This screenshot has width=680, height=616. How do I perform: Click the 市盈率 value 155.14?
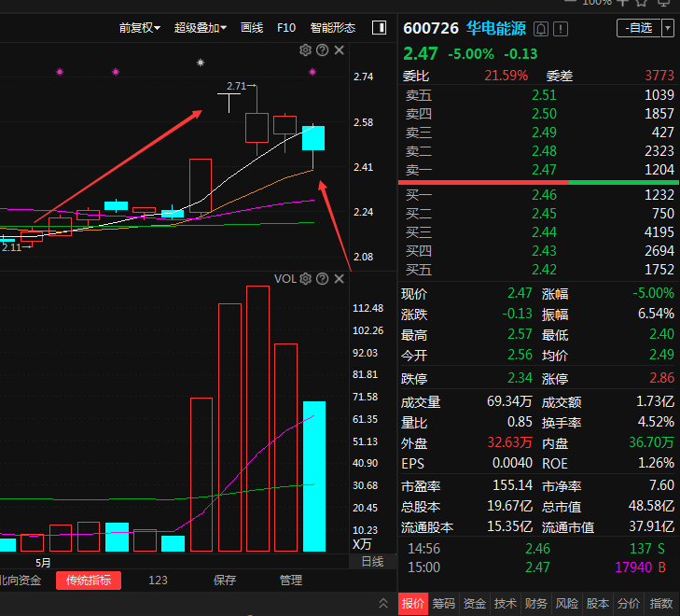pyautogui.click(x=512, y=485)
